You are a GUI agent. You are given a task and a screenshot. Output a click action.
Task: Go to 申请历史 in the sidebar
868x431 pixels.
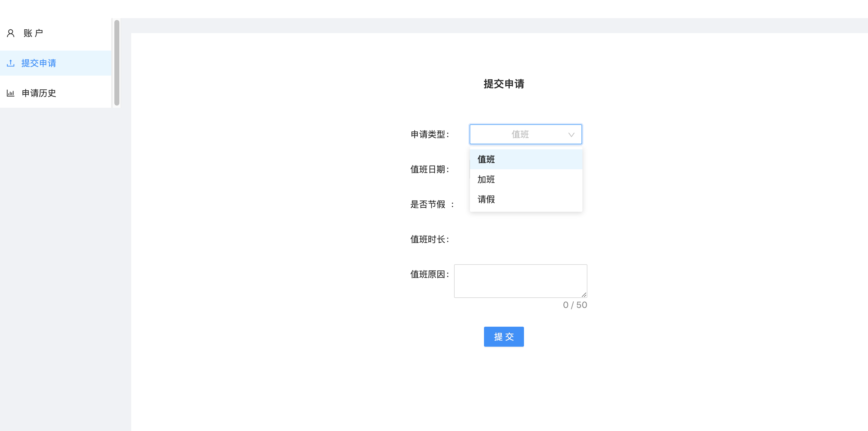point(39,93)
